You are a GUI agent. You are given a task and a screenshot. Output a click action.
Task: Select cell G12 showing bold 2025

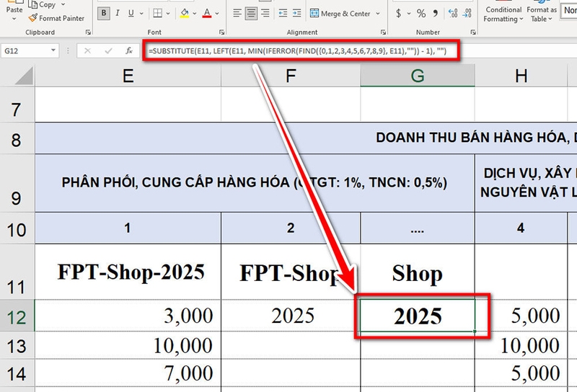tap(418, 316)
